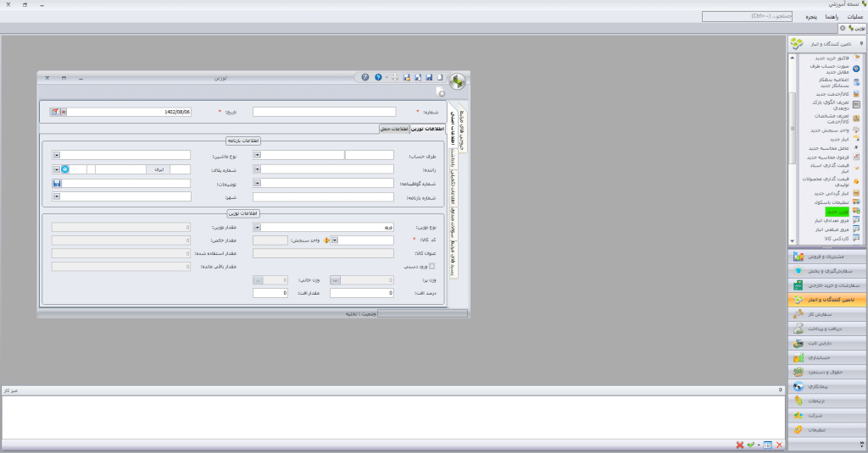Click the table grid icon in bottom bar
Screen dimensions: 868x453
[x=767, y=445]
